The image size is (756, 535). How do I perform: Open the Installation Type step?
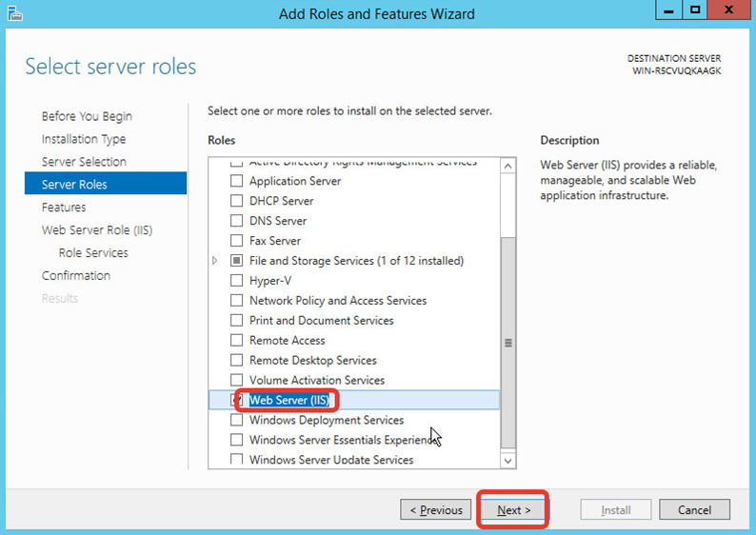pyautogui.click(x=84, y=139)
